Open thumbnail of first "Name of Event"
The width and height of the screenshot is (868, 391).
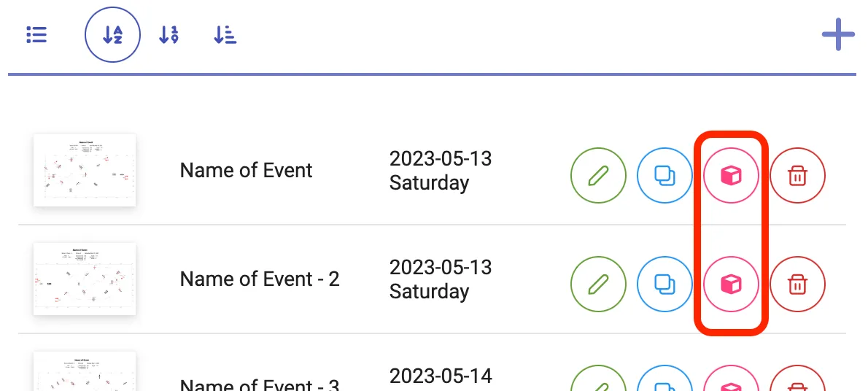pos(85,170)
